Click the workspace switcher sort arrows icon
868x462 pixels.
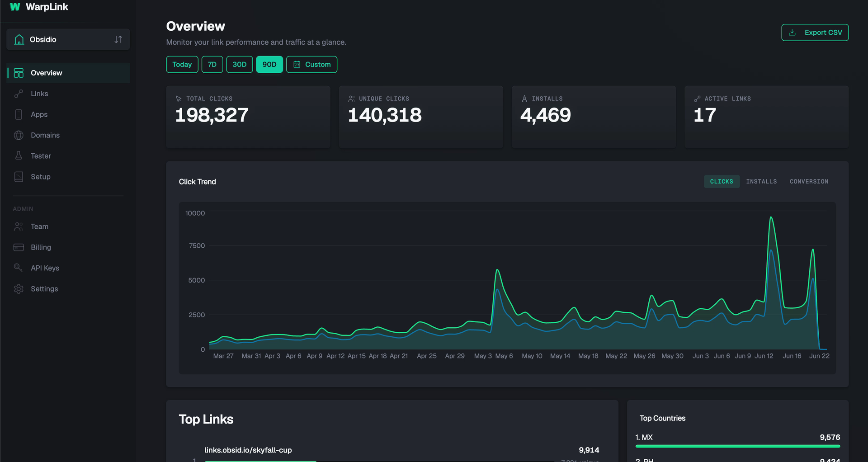118,39
